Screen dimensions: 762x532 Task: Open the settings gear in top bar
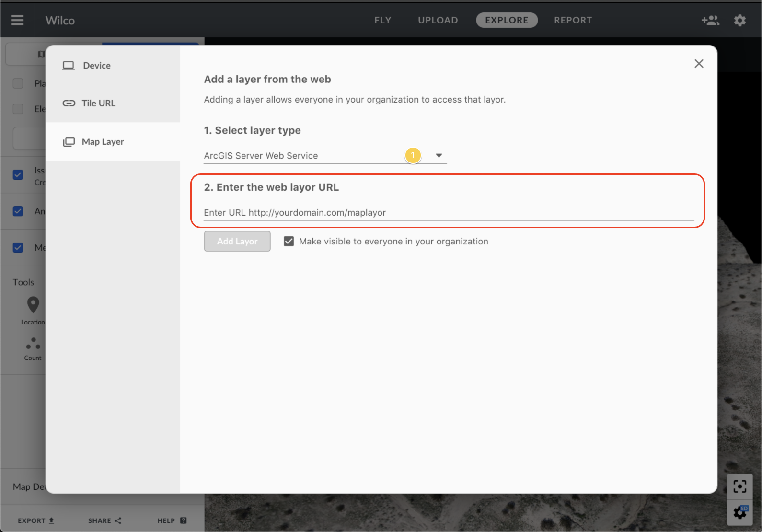click(x=740, y=20)
